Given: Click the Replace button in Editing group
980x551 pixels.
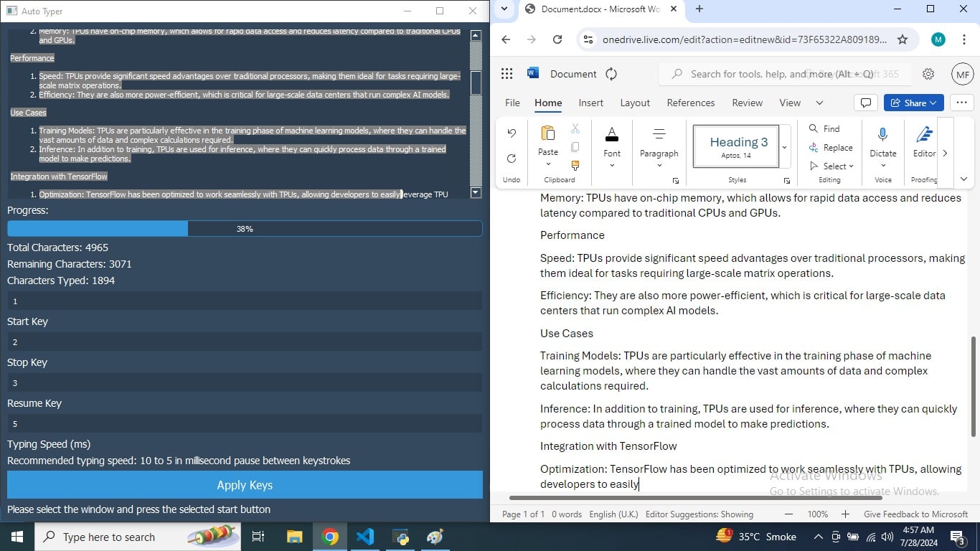Looking at the screenshot, I should tap(831, 147).
